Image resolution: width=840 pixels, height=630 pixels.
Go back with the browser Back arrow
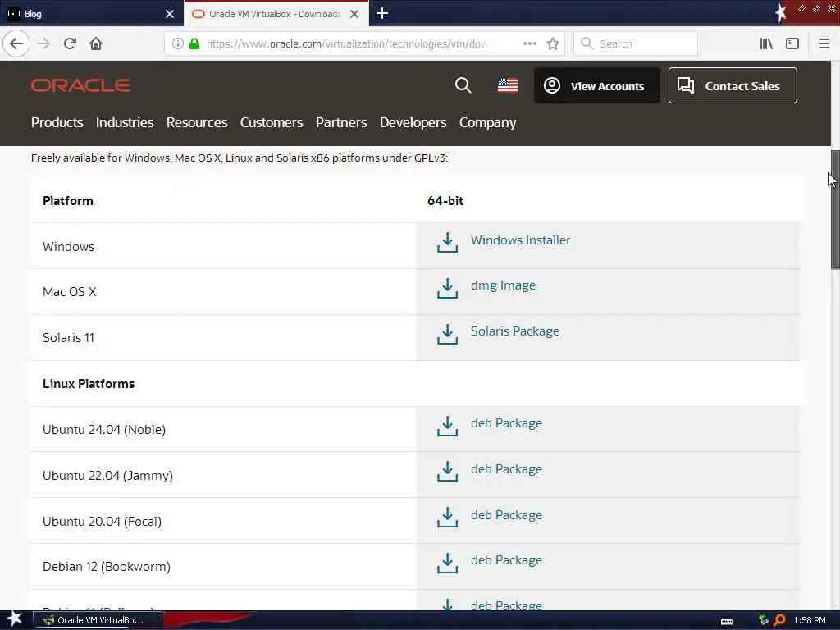pyautogui.click(x=16, y=43)
